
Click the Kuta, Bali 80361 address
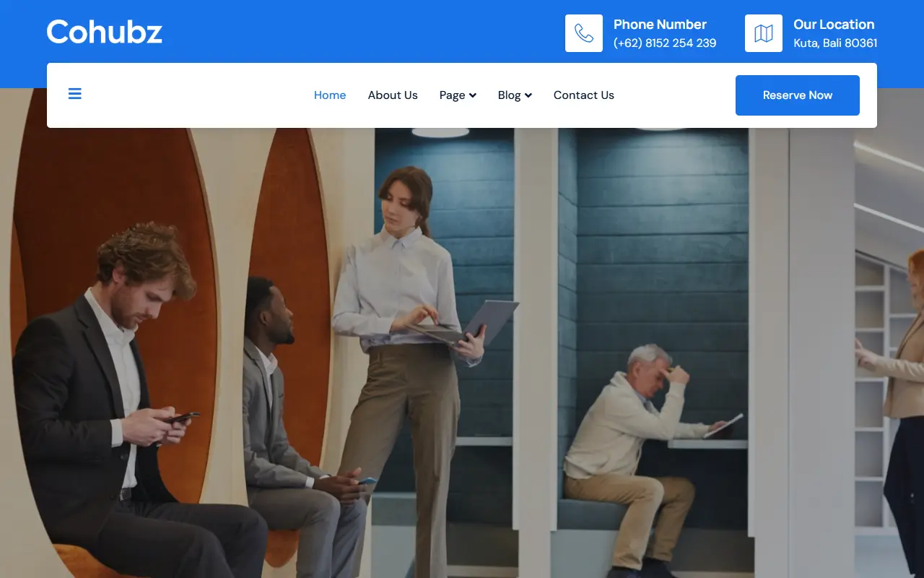835,43
